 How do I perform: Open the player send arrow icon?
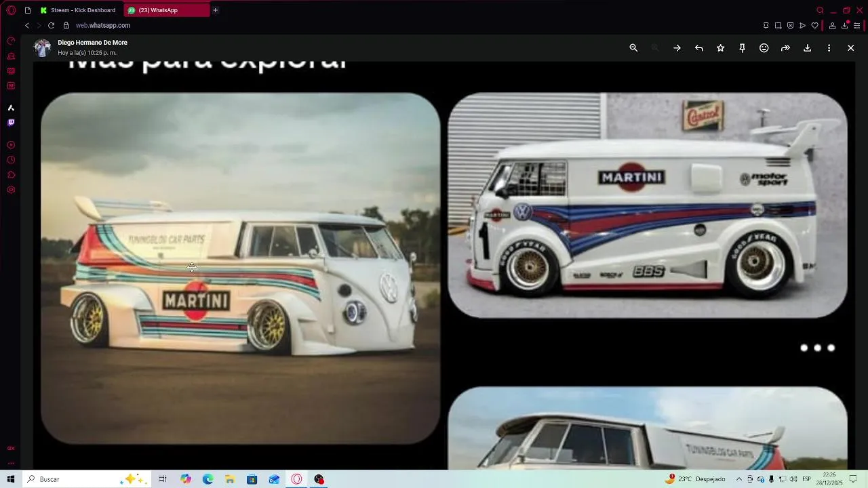point(802,26)
